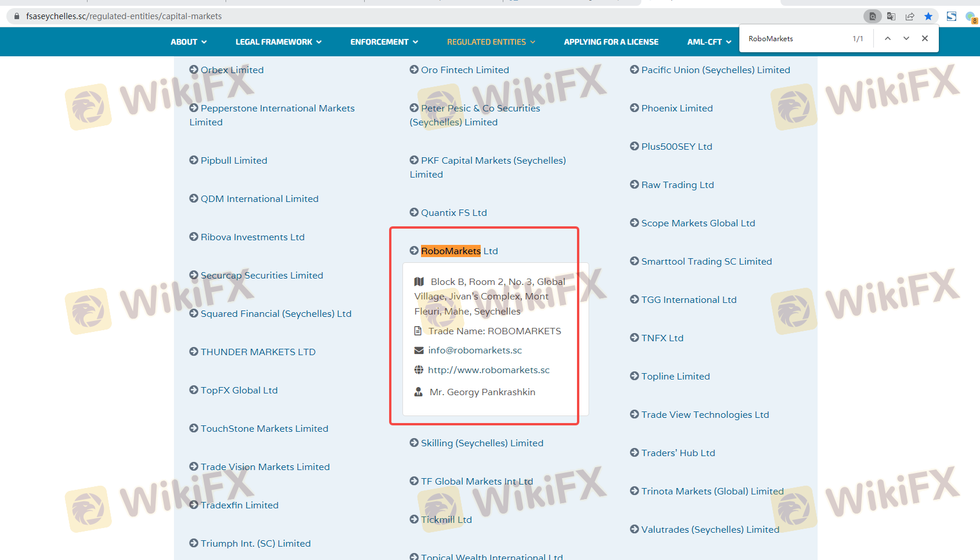Expand the Plus500SEY Ltd entry
The width and height of the screenshot is (980, 560).
pos(676,146)
